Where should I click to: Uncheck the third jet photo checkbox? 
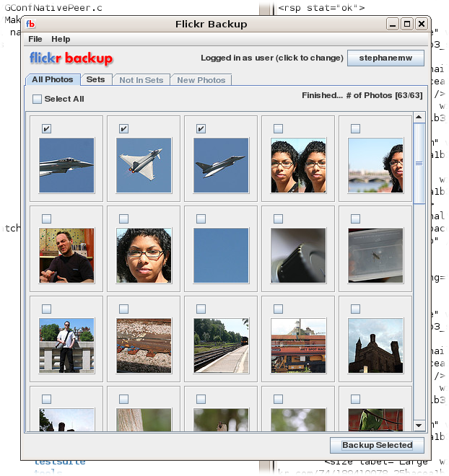tap(201, 128)
